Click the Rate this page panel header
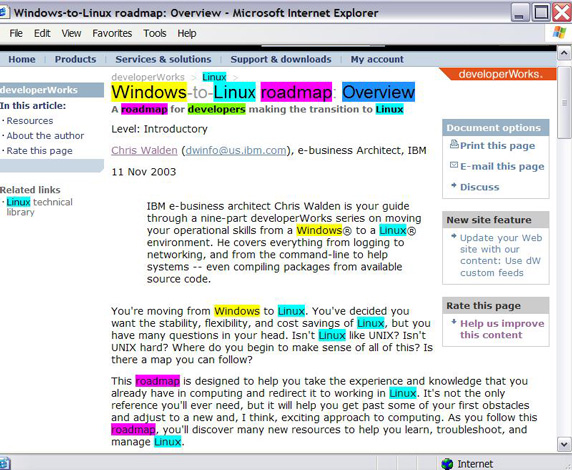 (x=495, y=305)
